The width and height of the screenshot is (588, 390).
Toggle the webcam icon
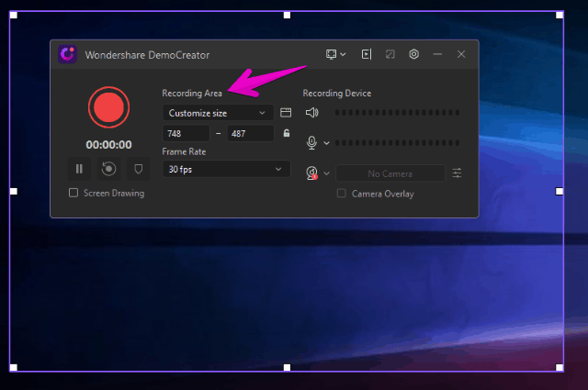[x=312, y=173]
